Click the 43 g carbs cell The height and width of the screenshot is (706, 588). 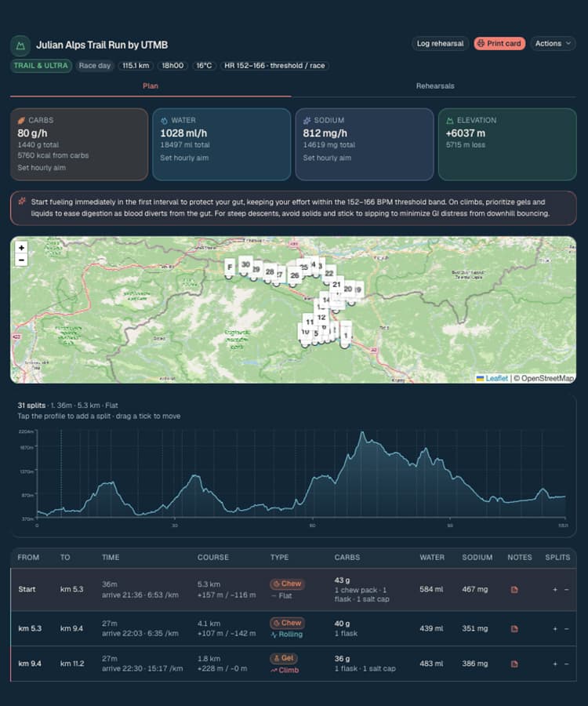tap(342, 580)
